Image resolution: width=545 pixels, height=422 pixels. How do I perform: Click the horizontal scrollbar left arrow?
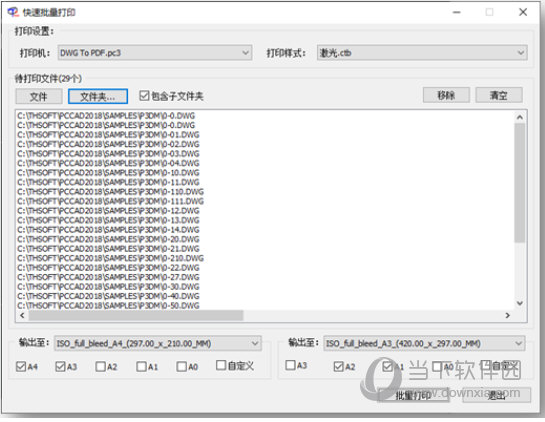pos(22,315)
